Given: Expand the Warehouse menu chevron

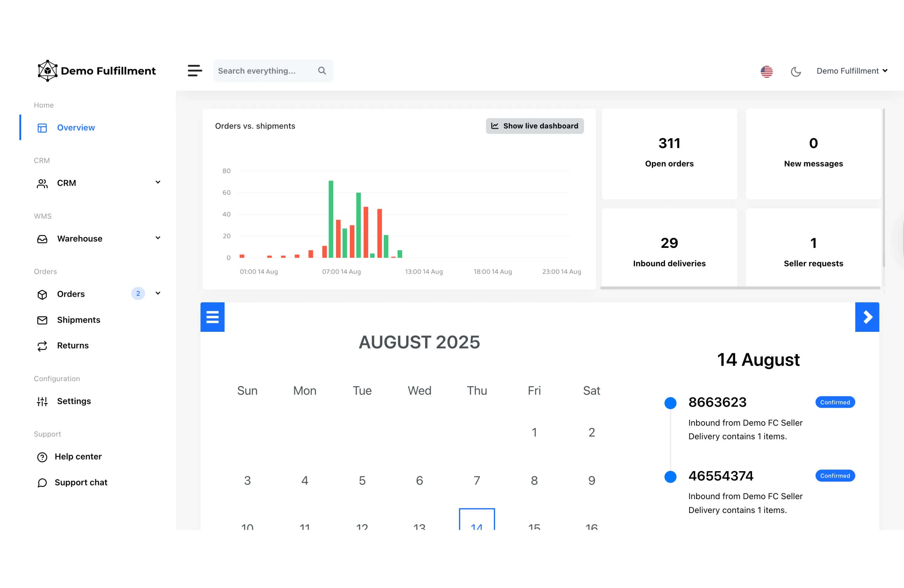Looking at the screenshot, I should (x=158, y=238).
